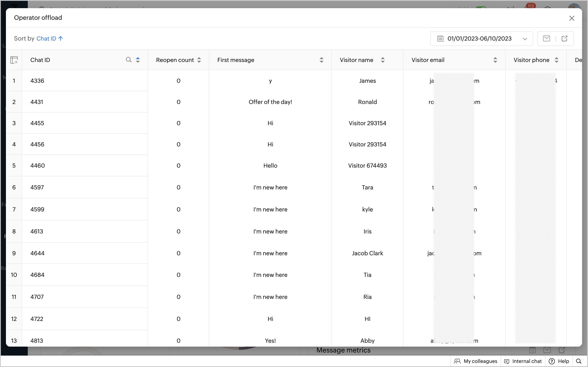Toggle Chat ID column sort arrows

(x=138, y=60)
